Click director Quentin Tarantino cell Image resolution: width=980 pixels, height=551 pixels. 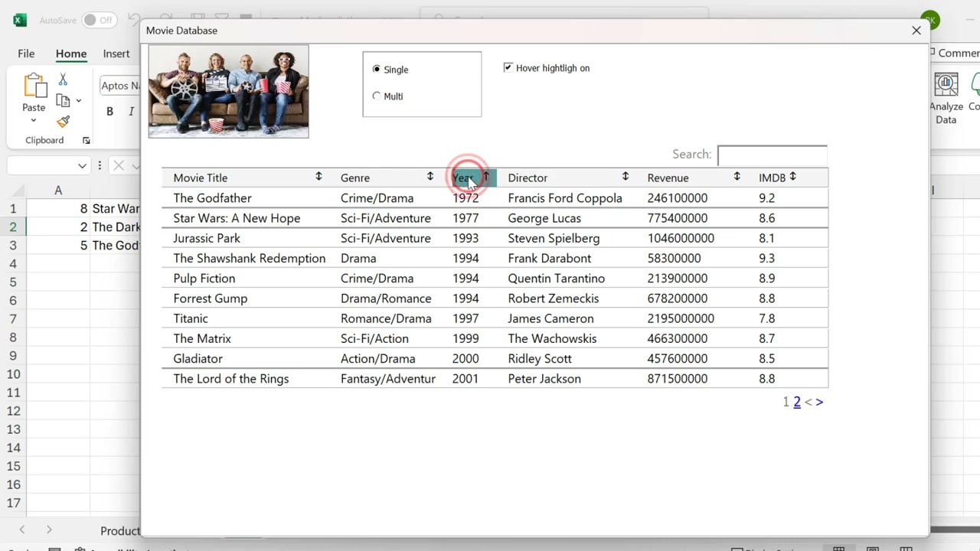point(557,278)
